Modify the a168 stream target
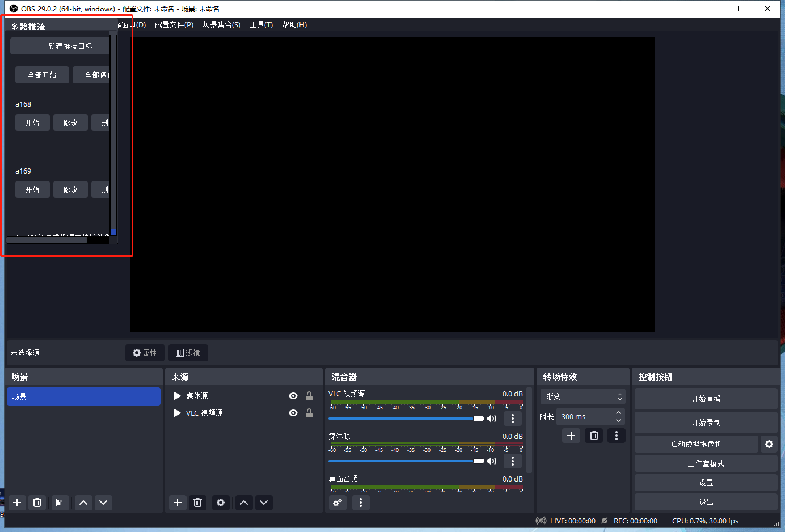Image resolution: width=785 pixels, height=532 pixels. pyautogui.click(x=70, y=123)
